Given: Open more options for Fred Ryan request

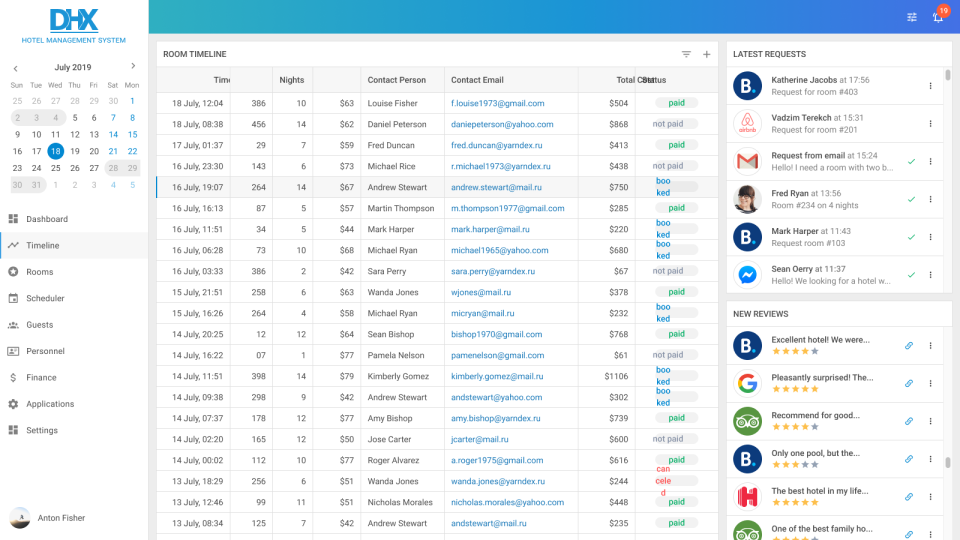Looking at the screenshot, I should (931, 199).
